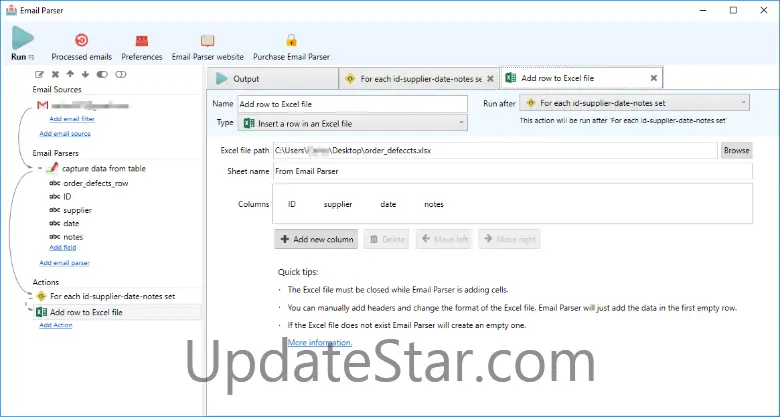Select the supplier column in Columns box

pos(338,204)
